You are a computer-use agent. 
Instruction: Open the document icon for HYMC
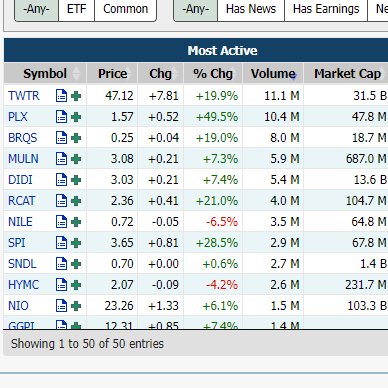[x=61, y=285]
